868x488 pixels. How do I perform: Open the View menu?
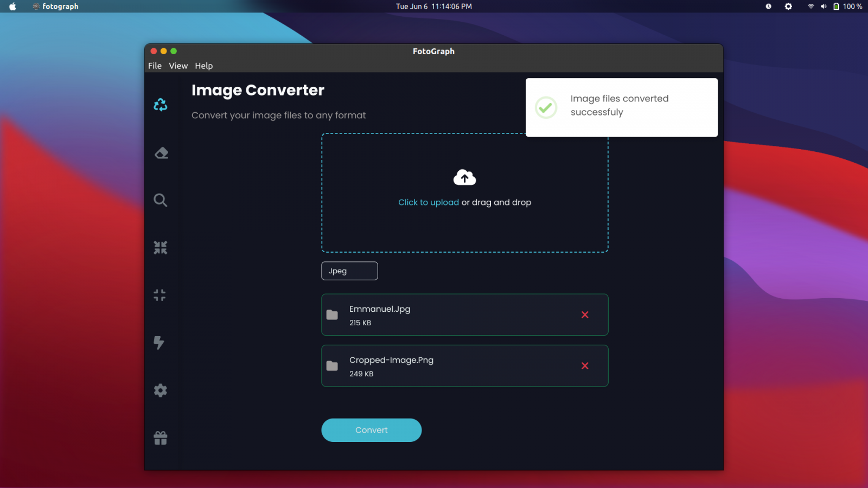click(178, 66)
